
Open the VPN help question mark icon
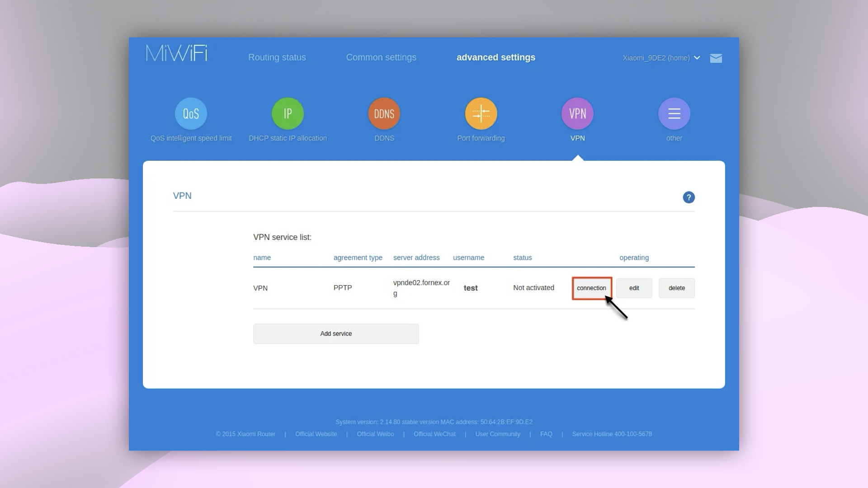click(x=689, y=197)
